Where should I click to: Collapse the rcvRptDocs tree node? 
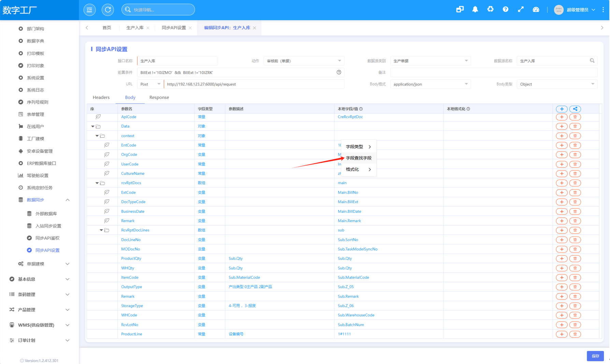point(97,183)
